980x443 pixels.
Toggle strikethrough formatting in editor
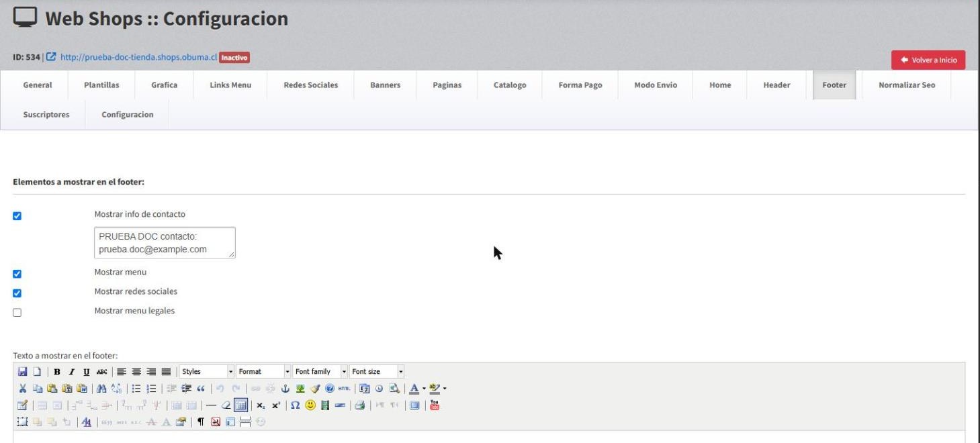click(x=102, y=371)
